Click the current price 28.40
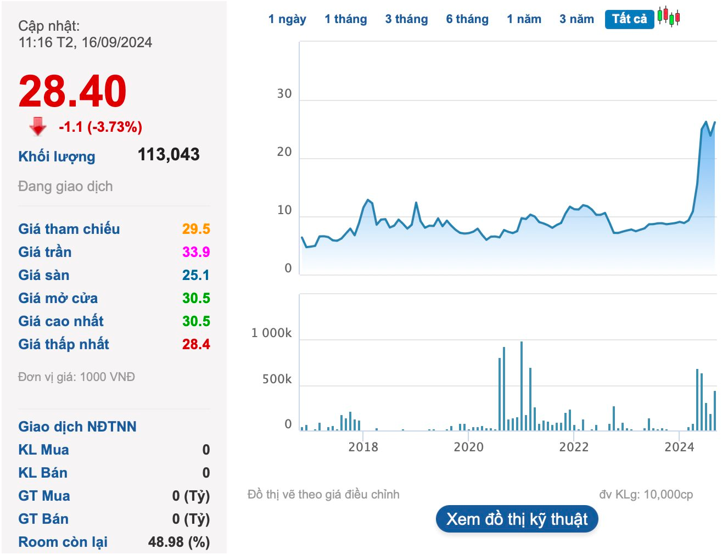 (x=72, y=91)
